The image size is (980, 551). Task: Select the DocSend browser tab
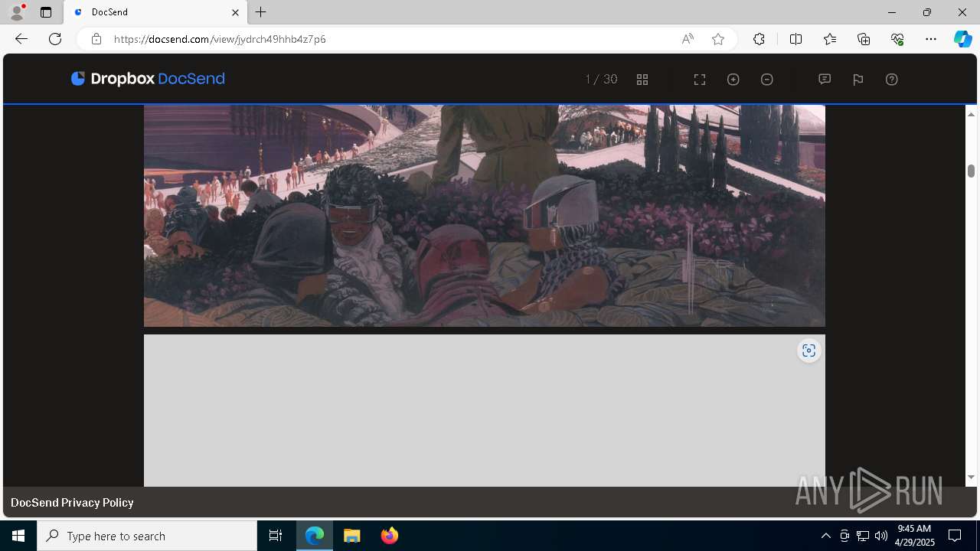coord(155,12)
